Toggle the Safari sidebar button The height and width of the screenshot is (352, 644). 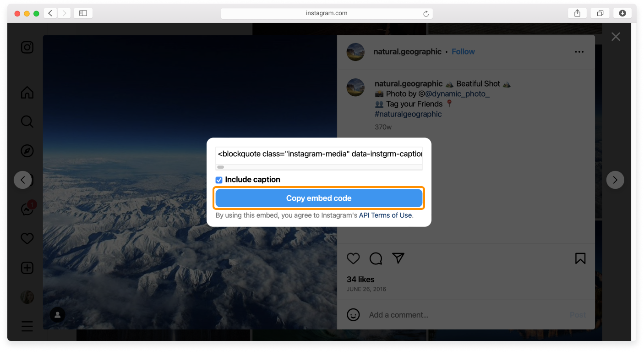pyautogui.click(x=83, y=13)
